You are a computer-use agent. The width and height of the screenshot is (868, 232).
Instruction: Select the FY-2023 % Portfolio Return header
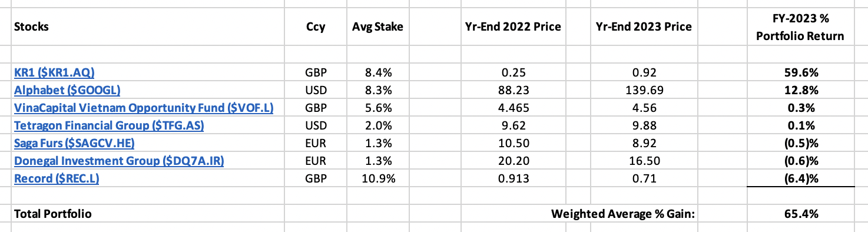pyautogui.click(x=800, y=28)
